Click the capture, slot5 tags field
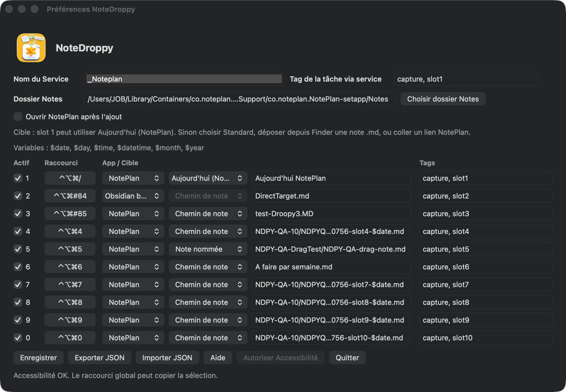Screen dimensions: 566x392 (486, 249)
